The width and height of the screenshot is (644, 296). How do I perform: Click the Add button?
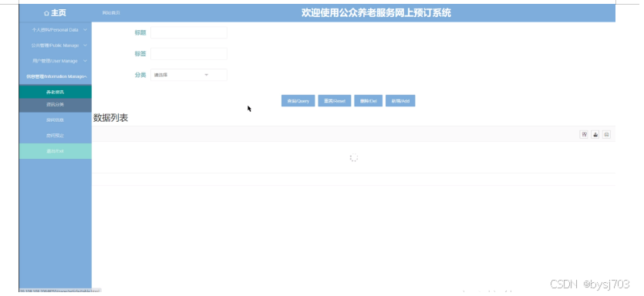point(400,101)
